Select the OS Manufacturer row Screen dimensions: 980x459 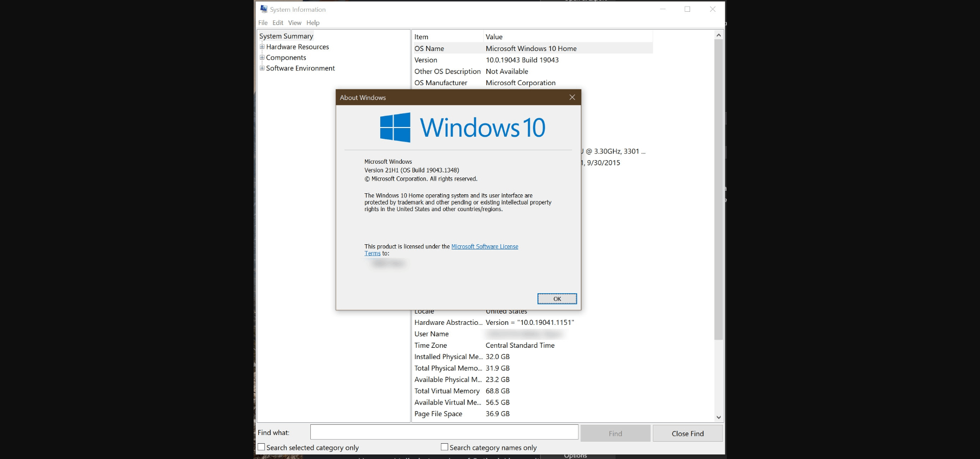(x=532, y=83)
